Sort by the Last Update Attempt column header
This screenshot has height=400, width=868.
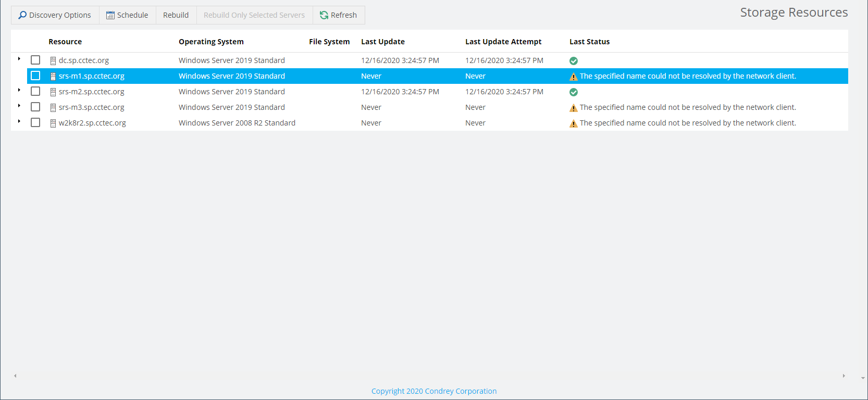pos(503,42)
